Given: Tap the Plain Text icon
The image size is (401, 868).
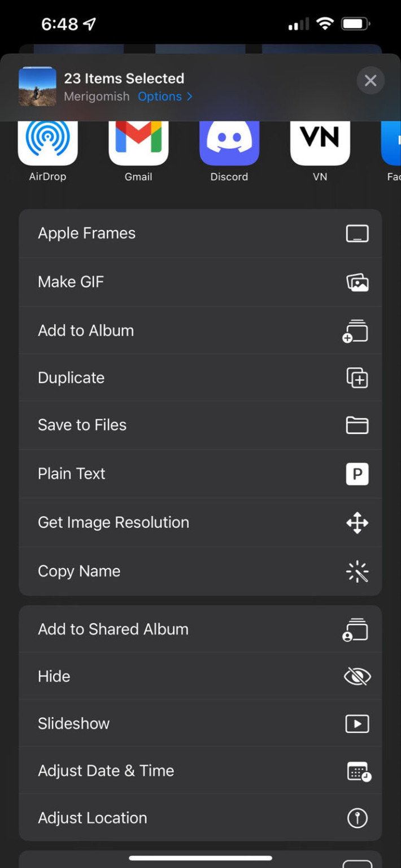Looking at the screenshot, I should click(357, 474).
